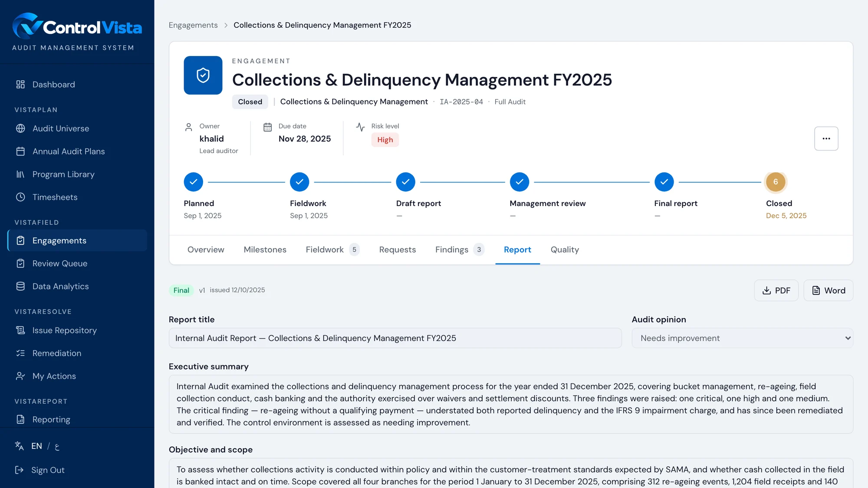The height and width of the screenshot is (488, 868).
Task: Click the Data Analytics database icon
Action: (20, 286)
